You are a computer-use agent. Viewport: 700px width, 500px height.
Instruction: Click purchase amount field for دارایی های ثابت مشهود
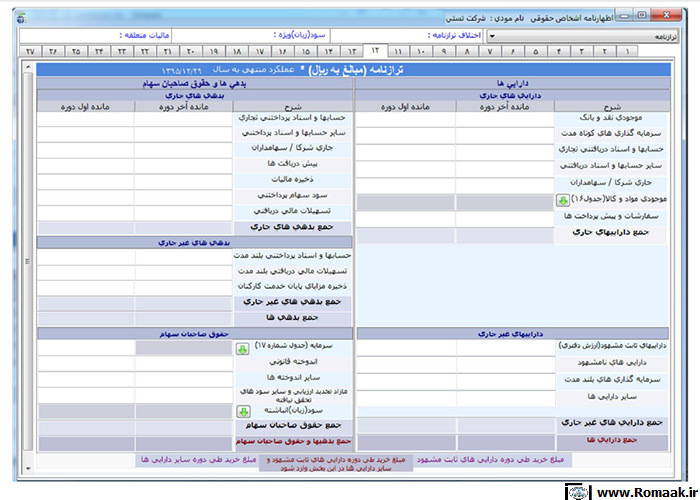pyautogui.click(x=621, y=460)
